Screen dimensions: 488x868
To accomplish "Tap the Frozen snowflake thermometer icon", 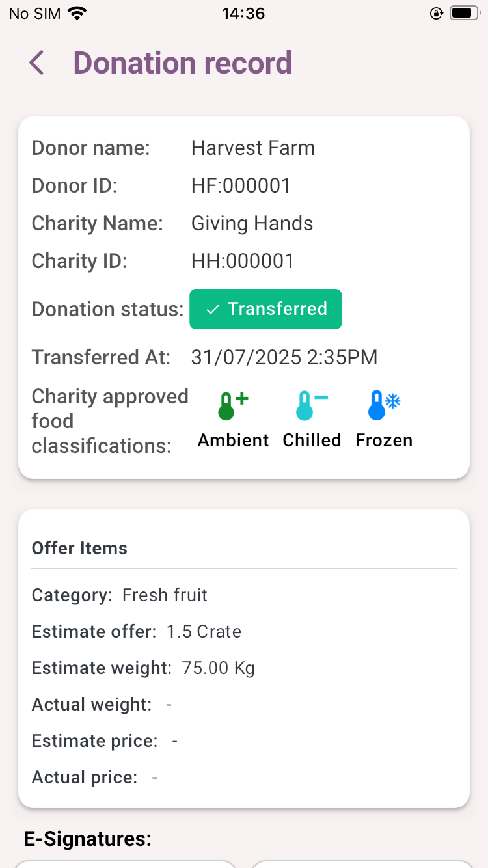I will (x=383, y=405).
